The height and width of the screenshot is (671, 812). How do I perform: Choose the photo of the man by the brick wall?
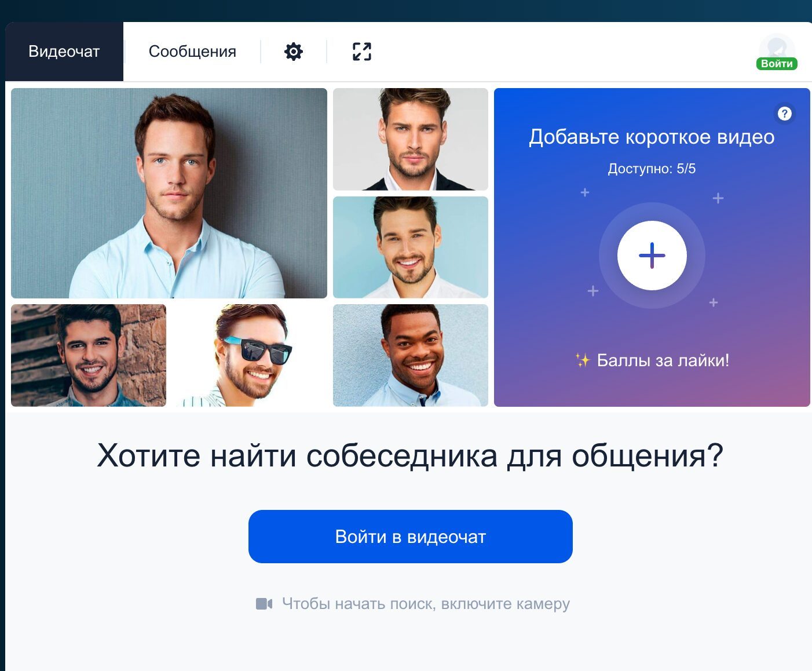click(x=89, y=355)
